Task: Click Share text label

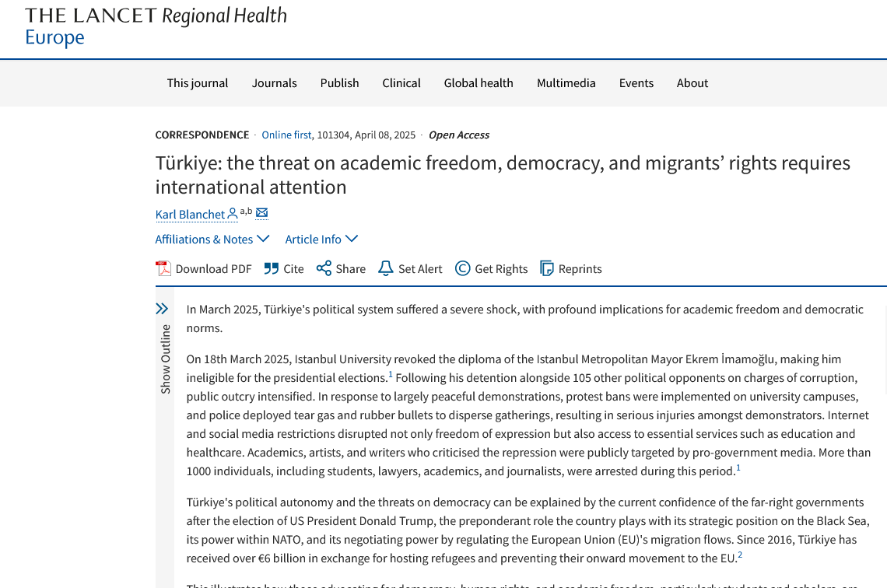Action: 351,269
